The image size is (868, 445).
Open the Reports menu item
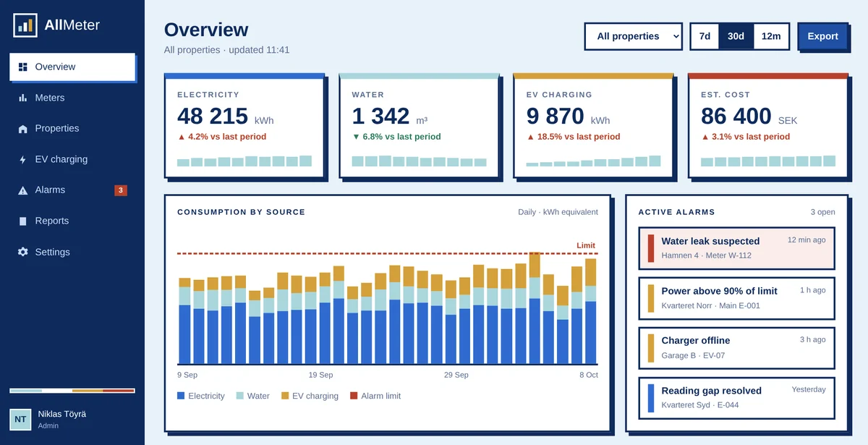click(72, 221)
